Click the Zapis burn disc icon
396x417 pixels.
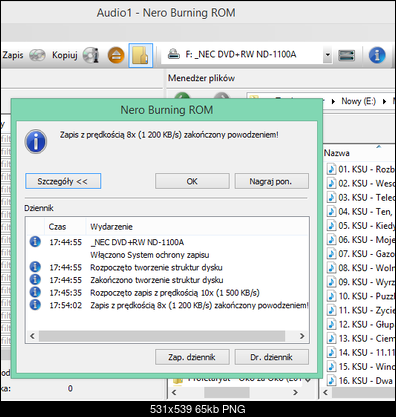coord(37,55)
